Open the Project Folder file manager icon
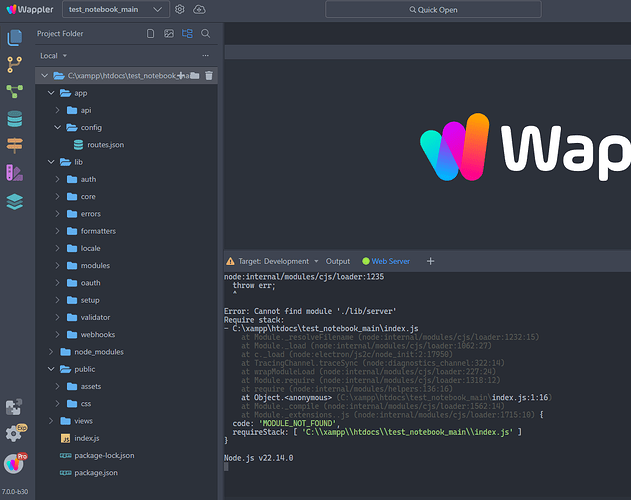The image size is (631, 500). click(14, 37)
